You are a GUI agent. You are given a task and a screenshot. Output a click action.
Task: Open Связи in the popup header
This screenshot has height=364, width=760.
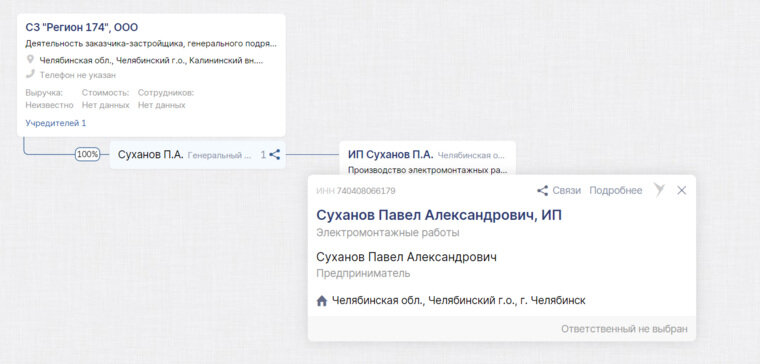pyautogui.click(x=566, y=190)
